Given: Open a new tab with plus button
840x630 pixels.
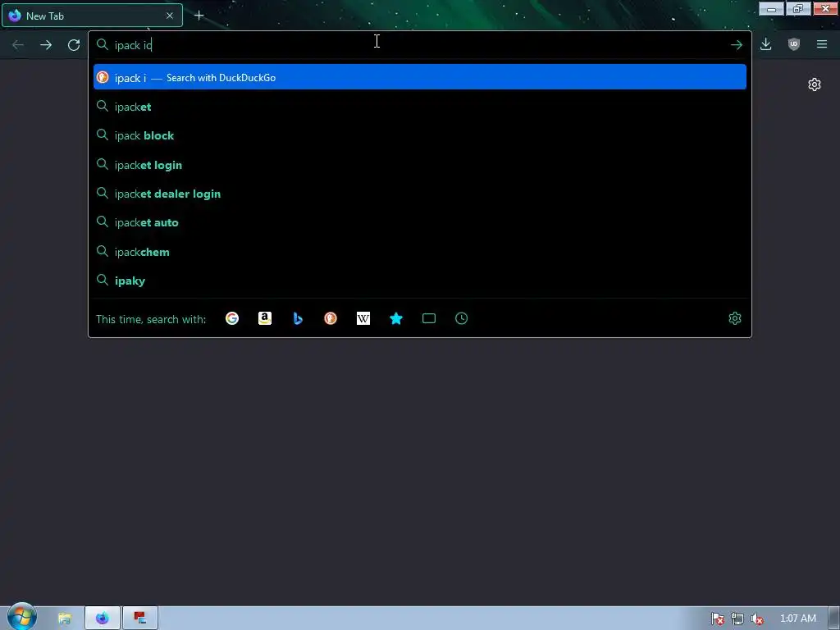Looking at the screenshot, I should click(199, 16).
